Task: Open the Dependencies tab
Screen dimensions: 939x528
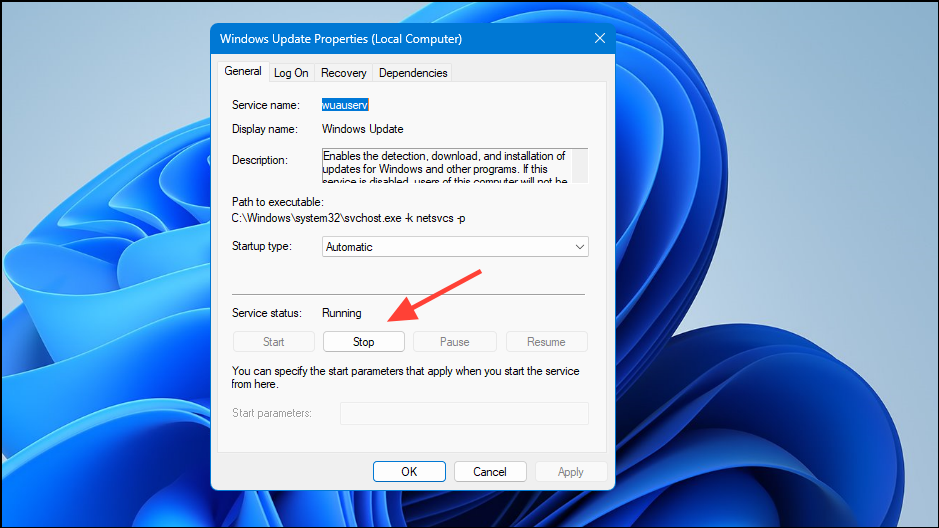Action: [413, 73]
